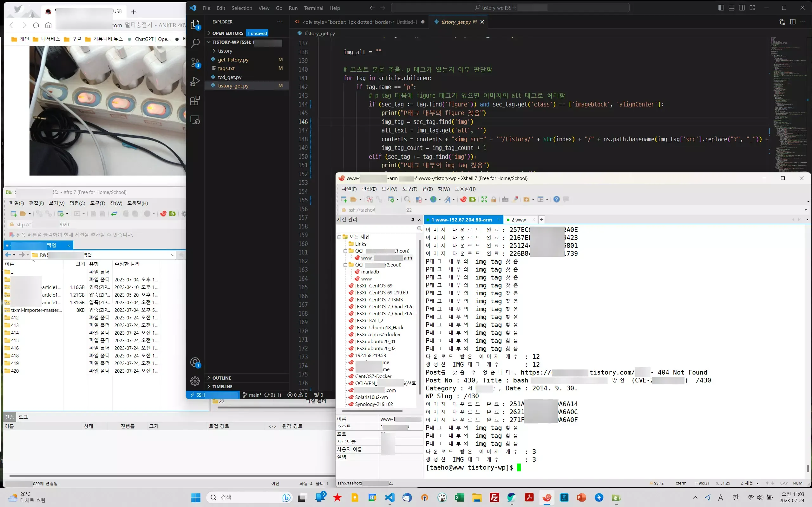
Task: Open Remote Explorer in activity bar
Action: point(195,120)
